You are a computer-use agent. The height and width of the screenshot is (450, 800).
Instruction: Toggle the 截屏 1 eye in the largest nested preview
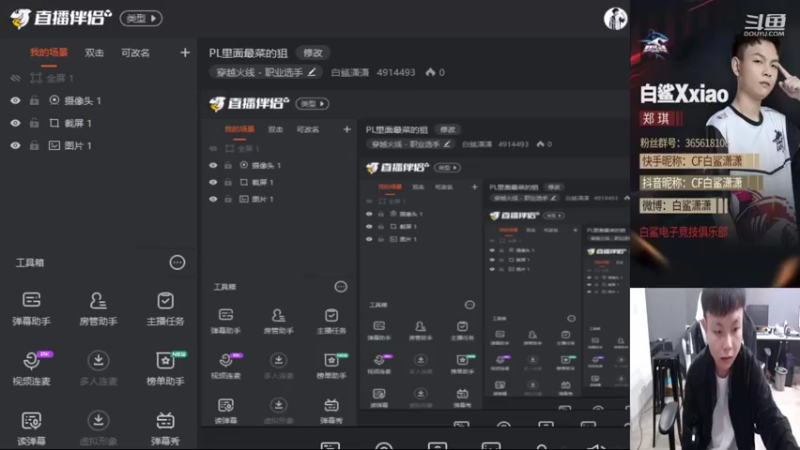click(213, 182)
